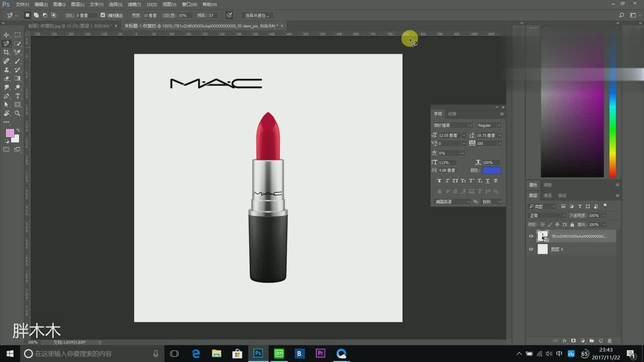Delete layer with trash icon
Image resolution: width=644 pixels, height=362 pixels.
(x=610, y=341)
